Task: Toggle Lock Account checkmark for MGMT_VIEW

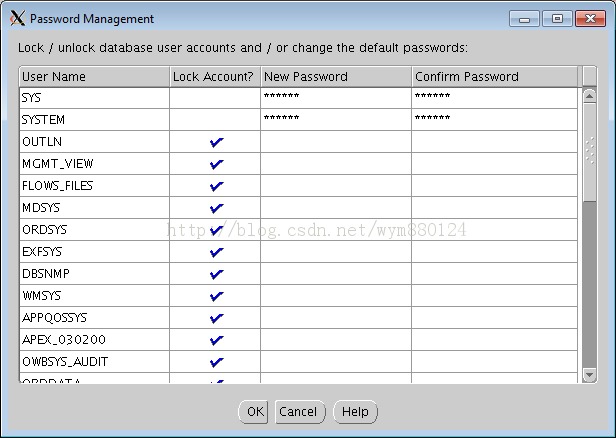Action: pyautogui.click(x=216, y=164)
